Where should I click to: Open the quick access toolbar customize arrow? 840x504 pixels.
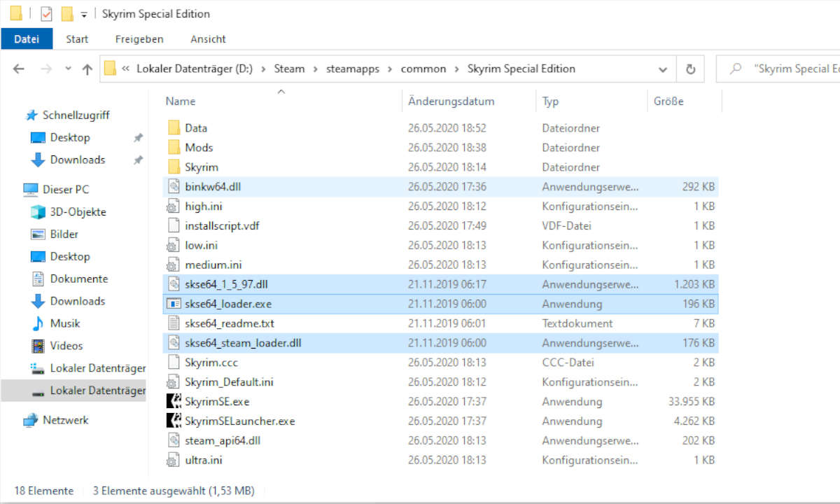coord(84,14)
